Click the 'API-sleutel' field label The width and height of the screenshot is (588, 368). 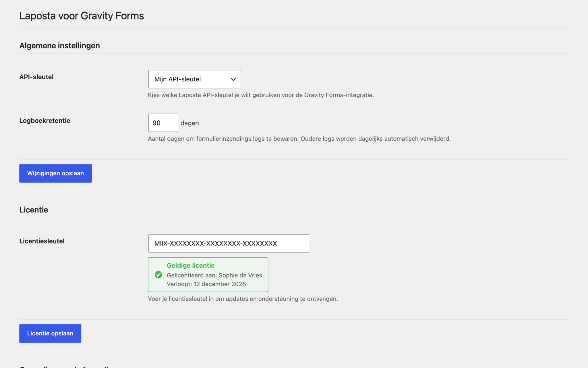click(36, 77)
